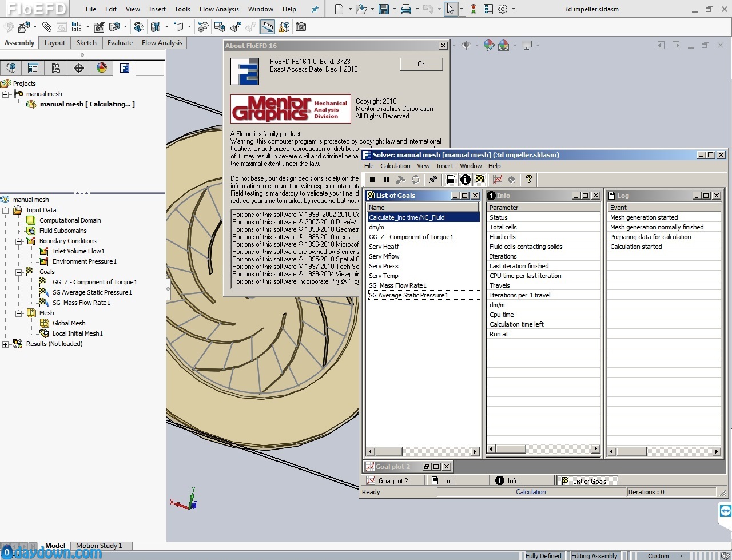Open the Tools menu in main menu bar

pos(182,9)
